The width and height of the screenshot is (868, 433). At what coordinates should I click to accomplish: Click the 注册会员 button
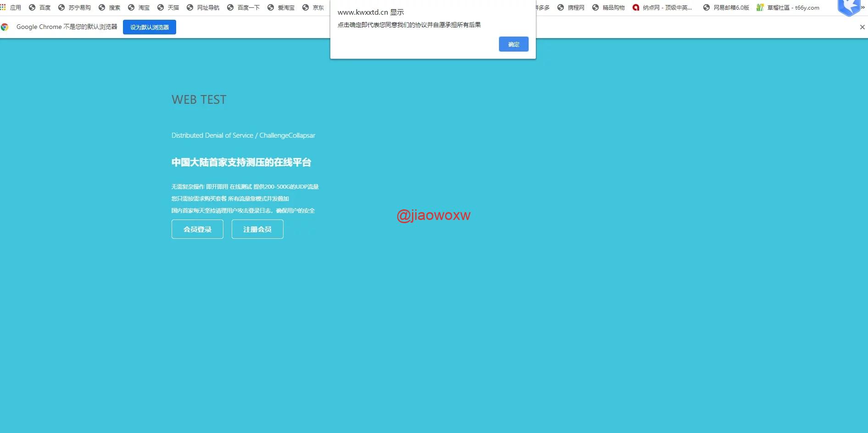point(257,229)
